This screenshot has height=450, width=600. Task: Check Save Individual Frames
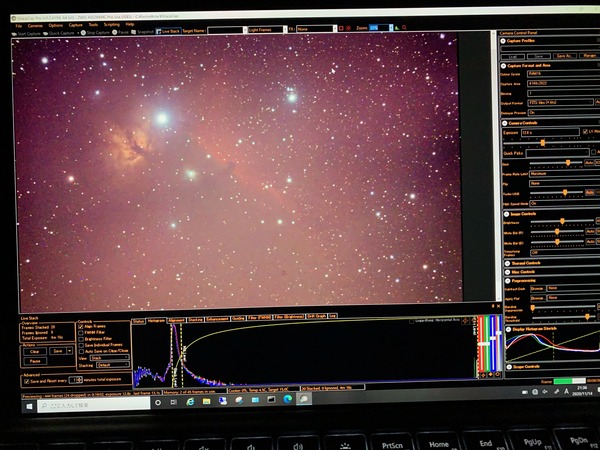(x=81, y=345)
